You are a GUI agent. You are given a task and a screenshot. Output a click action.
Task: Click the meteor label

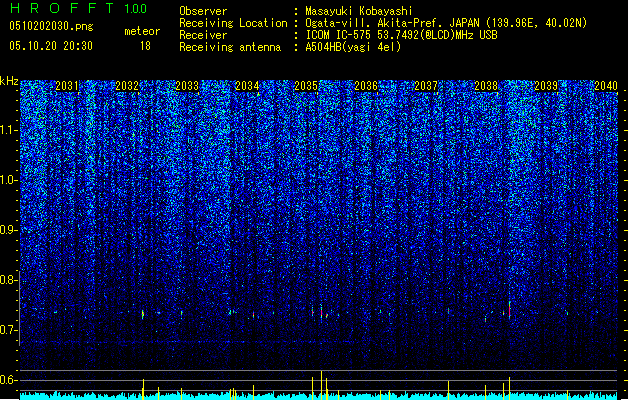click(x=142, y=31)
